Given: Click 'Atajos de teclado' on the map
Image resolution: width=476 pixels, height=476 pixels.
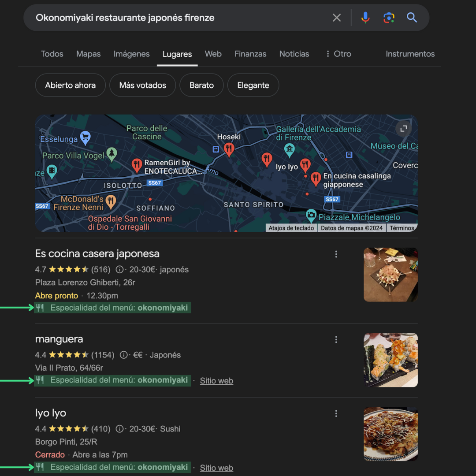Looking at the screenshot, I should [x=291, y=228].
